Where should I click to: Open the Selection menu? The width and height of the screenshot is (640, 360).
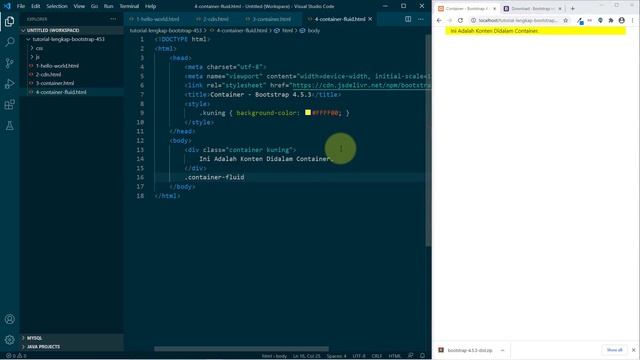click(x=57, y=6)
